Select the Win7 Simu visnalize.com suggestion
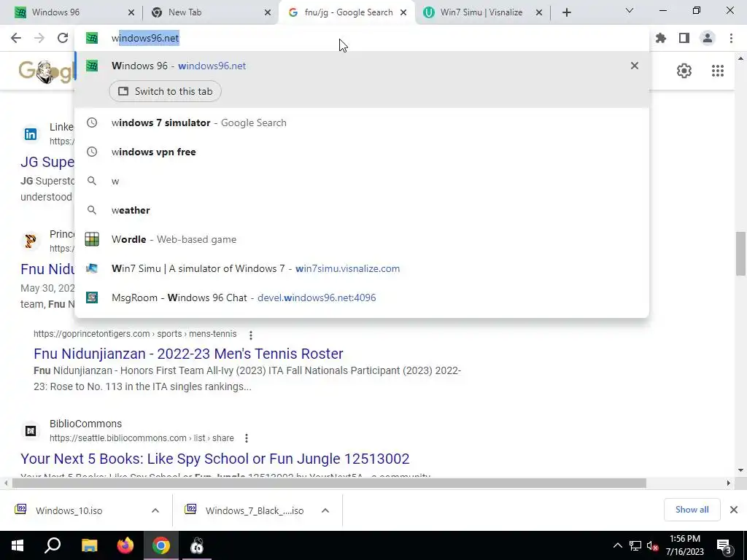Screen dimensions: 747x560 362,268
